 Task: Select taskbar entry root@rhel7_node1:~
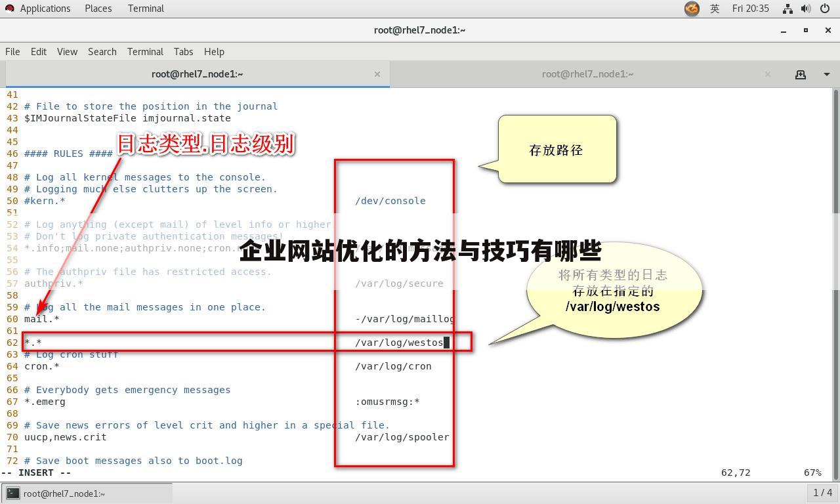87,493
